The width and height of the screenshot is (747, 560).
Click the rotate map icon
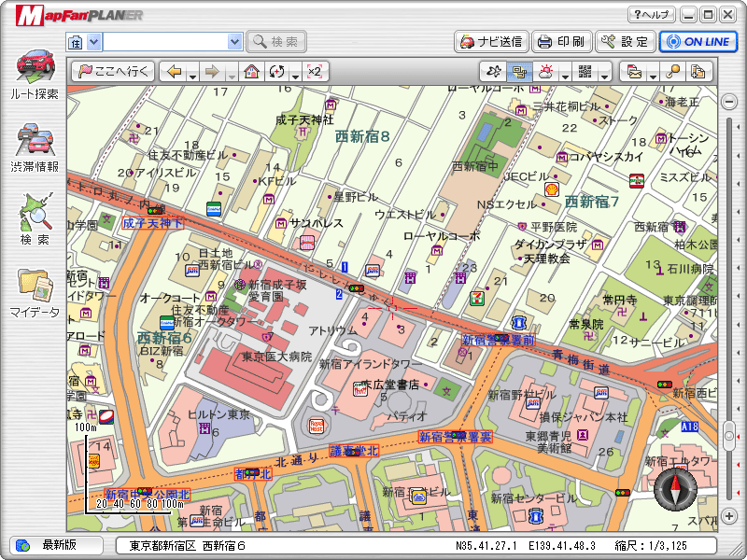pyautogui.click(x=276, y=72)
